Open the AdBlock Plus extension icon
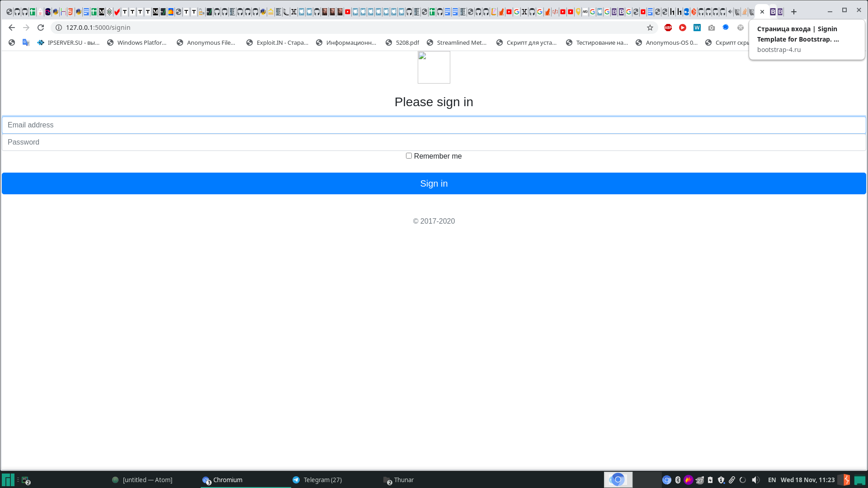 [668, 28]
